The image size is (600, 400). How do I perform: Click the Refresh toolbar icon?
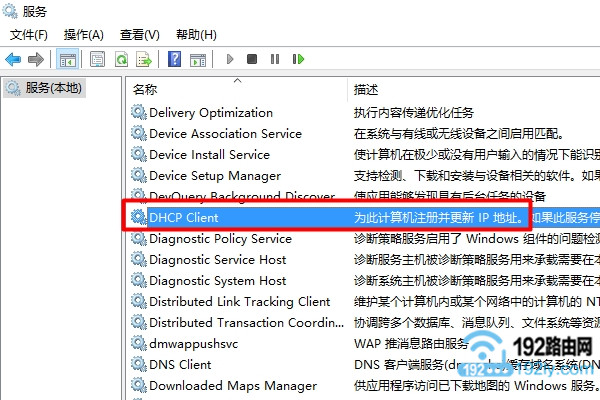coord(121,59)
